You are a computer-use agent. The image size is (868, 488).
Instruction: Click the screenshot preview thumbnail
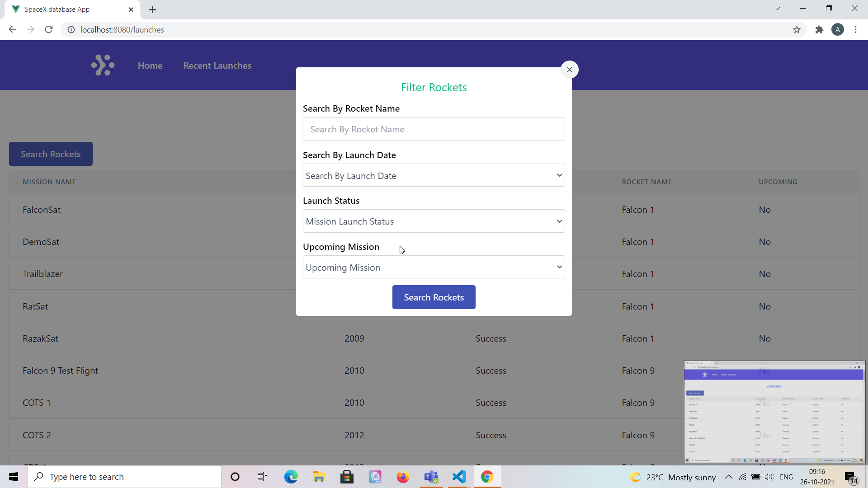click(x=774, y=412)
